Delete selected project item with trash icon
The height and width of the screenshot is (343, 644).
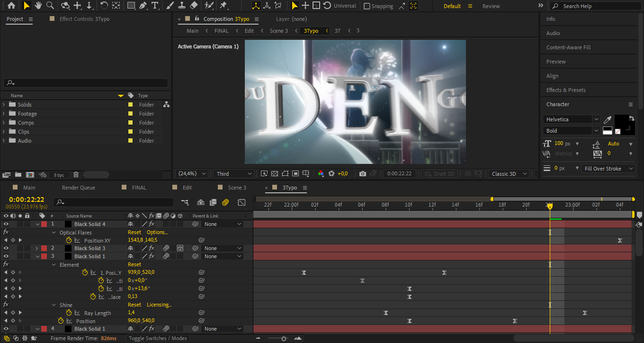[76, 175]
